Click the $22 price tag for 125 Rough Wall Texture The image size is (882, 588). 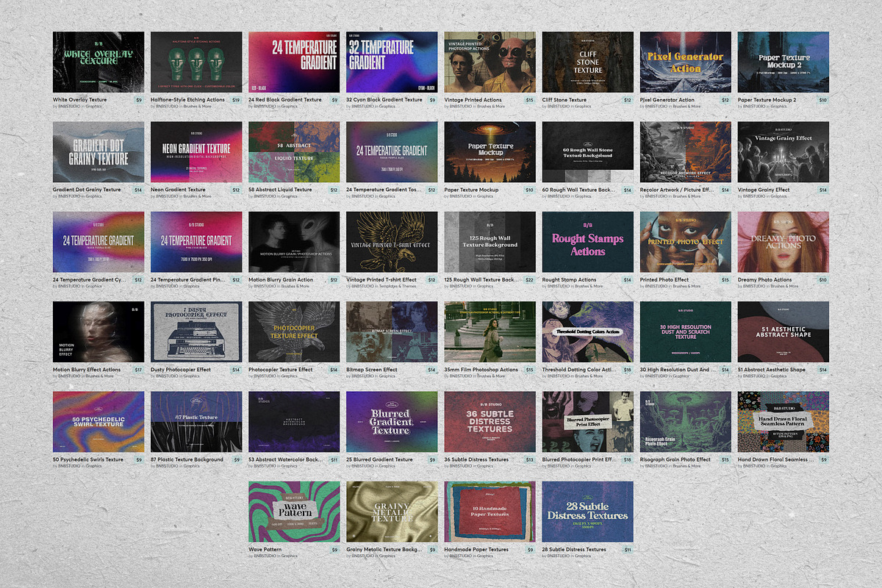529,280
